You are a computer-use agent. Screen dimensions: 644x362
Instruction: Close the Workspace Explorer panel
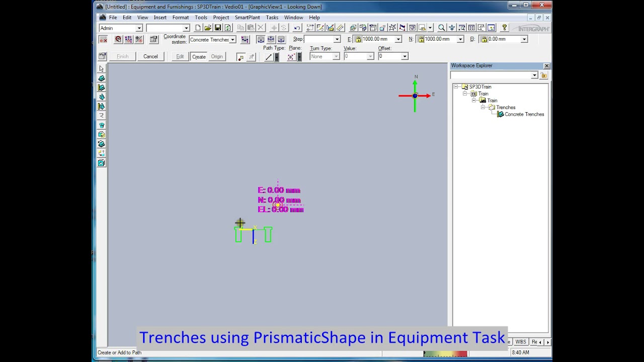[546, 66]
